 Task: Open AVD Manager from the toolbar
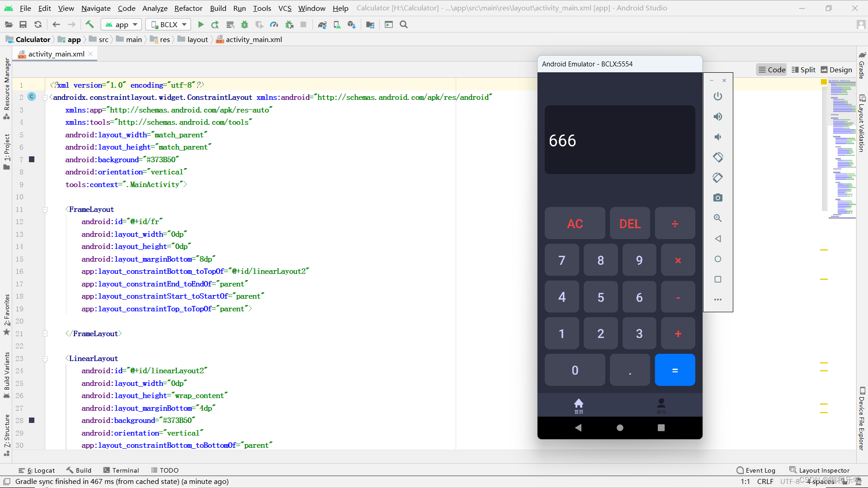tap(337, 25)
